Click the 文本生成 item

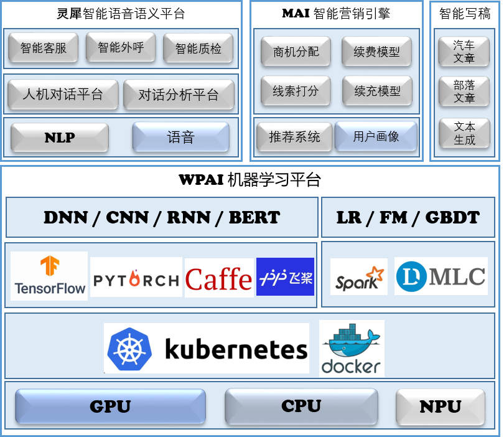click(x=464, y=133)
